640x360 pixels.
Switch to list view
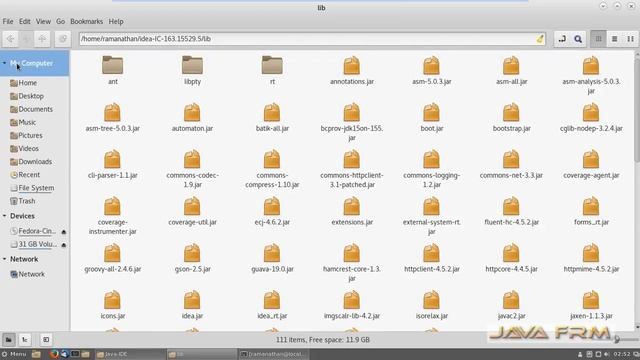[614, 39]
